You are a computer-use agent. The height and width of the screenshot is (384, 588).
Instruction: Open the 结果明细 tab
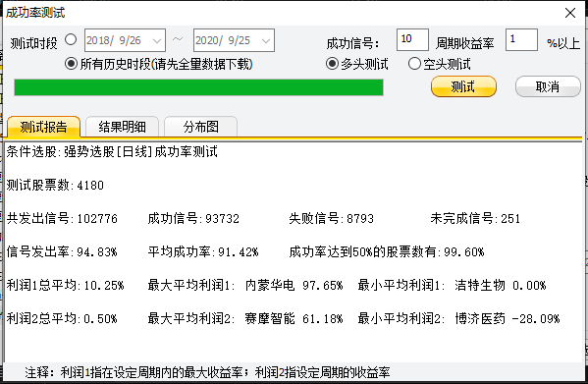pos(123,127)
